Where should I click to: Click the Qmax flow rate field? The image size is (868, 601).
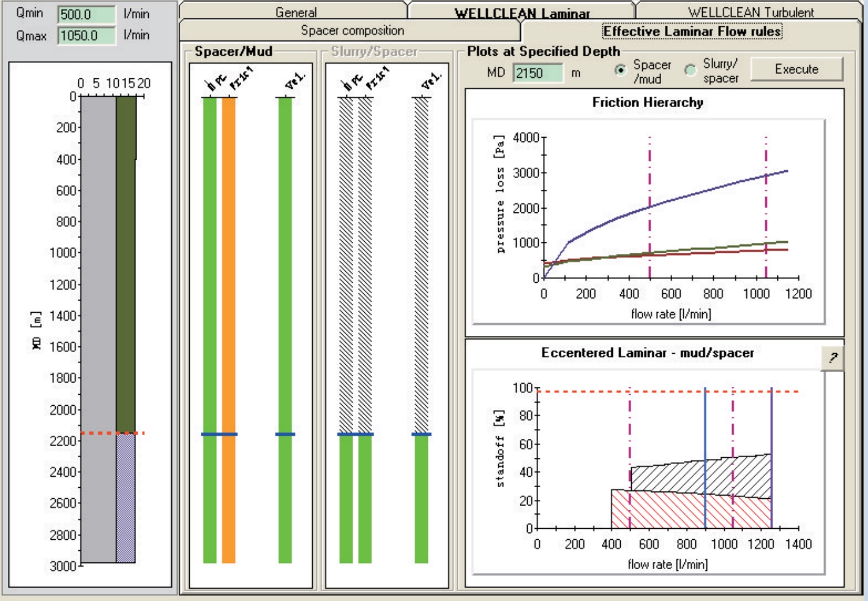tap(86, 35)
